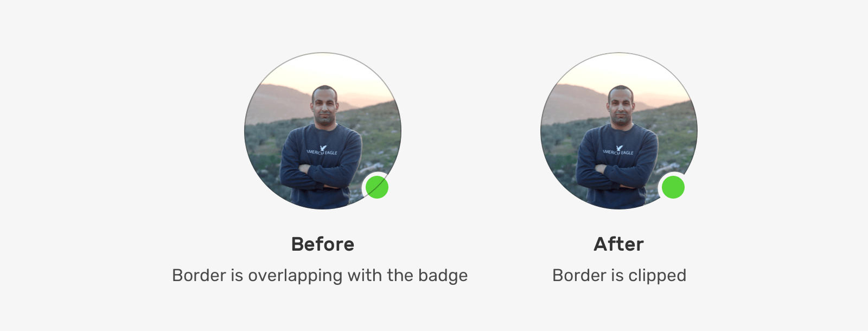The height and width of the screenshot is (331, 868).
Task: Click the word "badge" in the left caption
Action: point(443,276)
